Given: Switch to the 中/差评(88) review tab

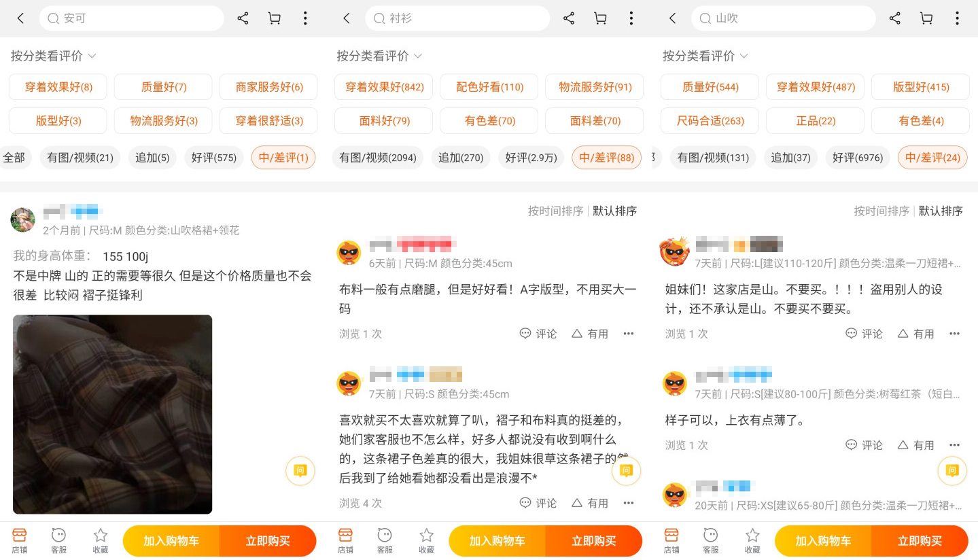Looking at the screenshot, I should [606, 158].
